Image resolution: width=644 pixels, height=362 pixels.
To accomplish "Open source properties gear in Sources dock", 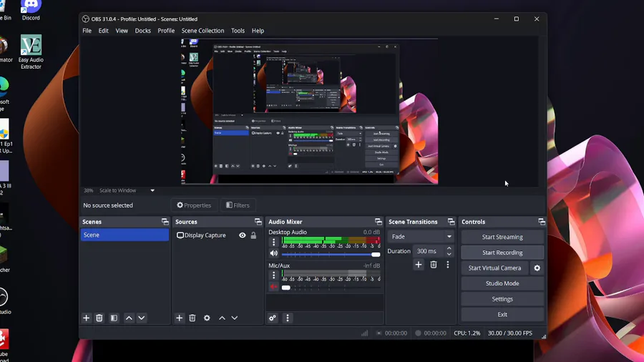I will click(x=207, y=318).
